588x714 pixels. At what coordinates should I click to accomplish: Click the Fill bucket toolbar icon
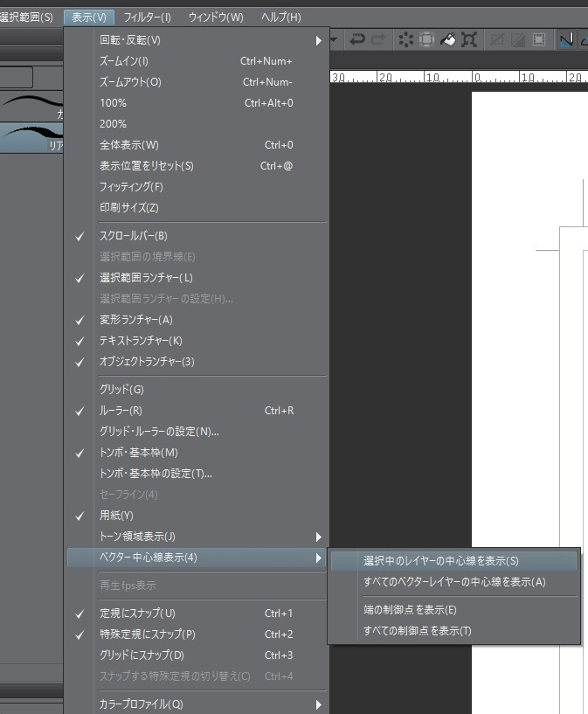pyautogui.click(x=448, y=39)
